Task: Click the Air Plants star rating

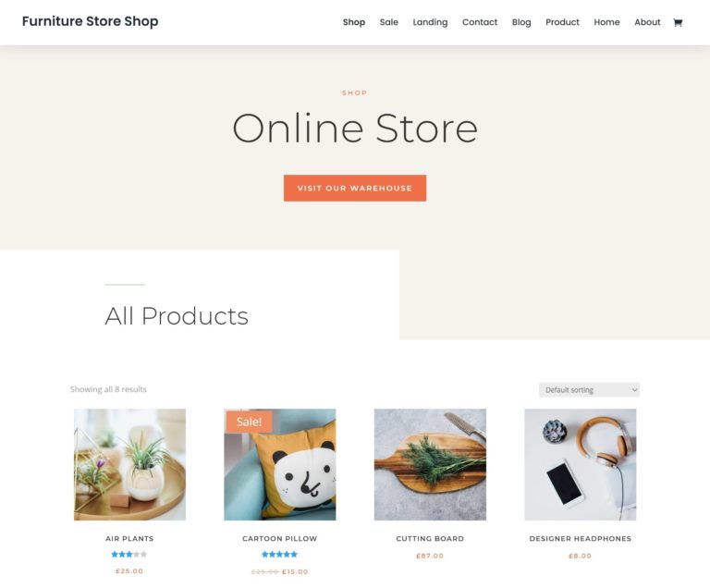Action: (129, 554)
